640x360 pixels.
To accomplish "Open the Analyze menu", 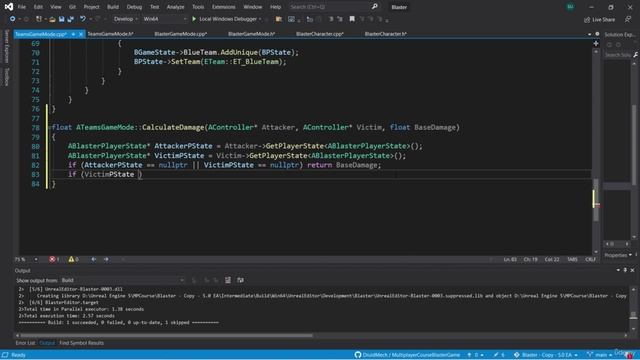I will coord(175,7).
